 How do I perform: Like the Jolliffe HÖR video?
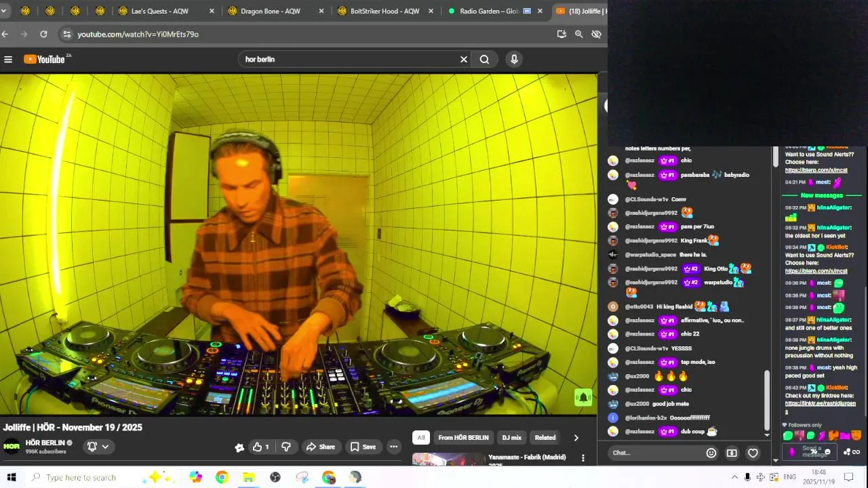coord(261,447)
